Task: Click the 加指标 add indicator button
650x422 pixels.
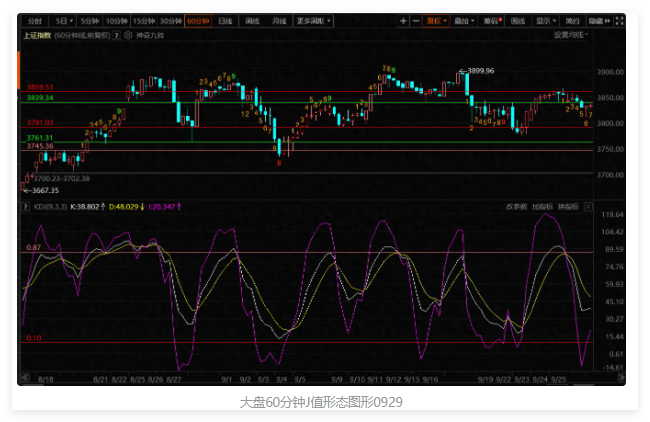Action: [x=541, y=206]
